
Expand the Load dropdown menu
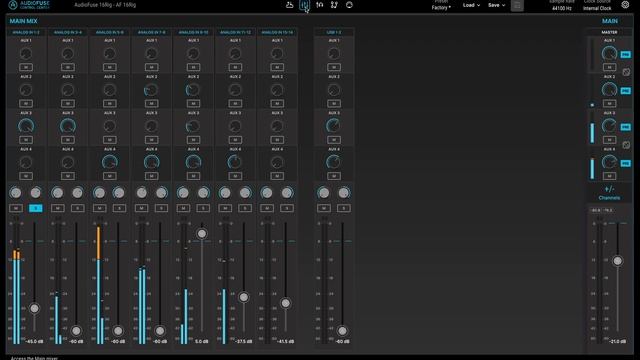(x=471, y=5)
